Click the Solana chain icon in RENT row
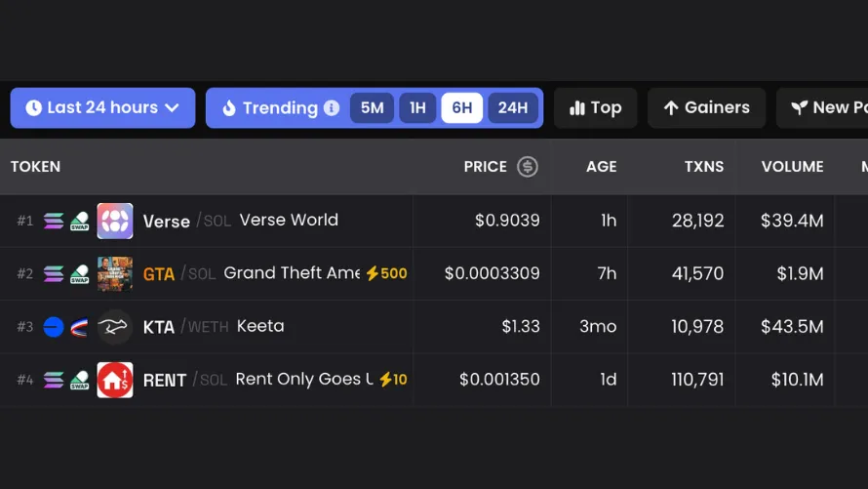Viewport: 868px width, 489px height. pyautogui.click(x=54, y=380)
